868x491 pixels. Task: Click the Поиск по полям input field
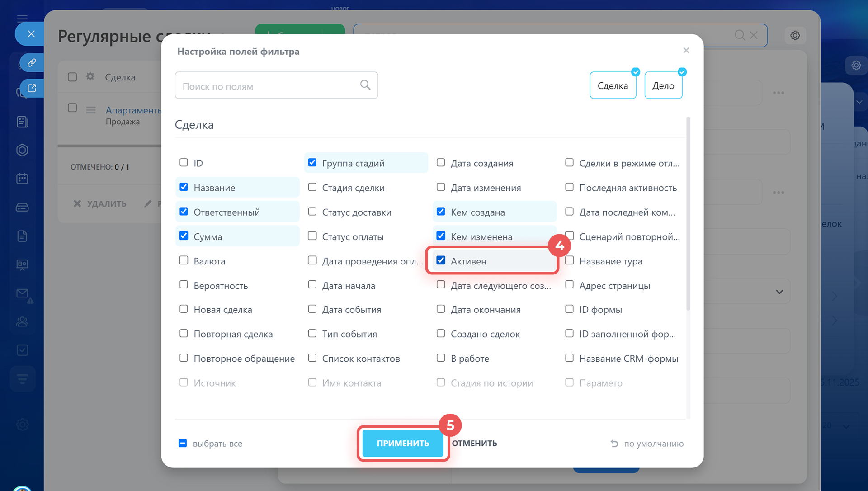(x=267, y=85)
